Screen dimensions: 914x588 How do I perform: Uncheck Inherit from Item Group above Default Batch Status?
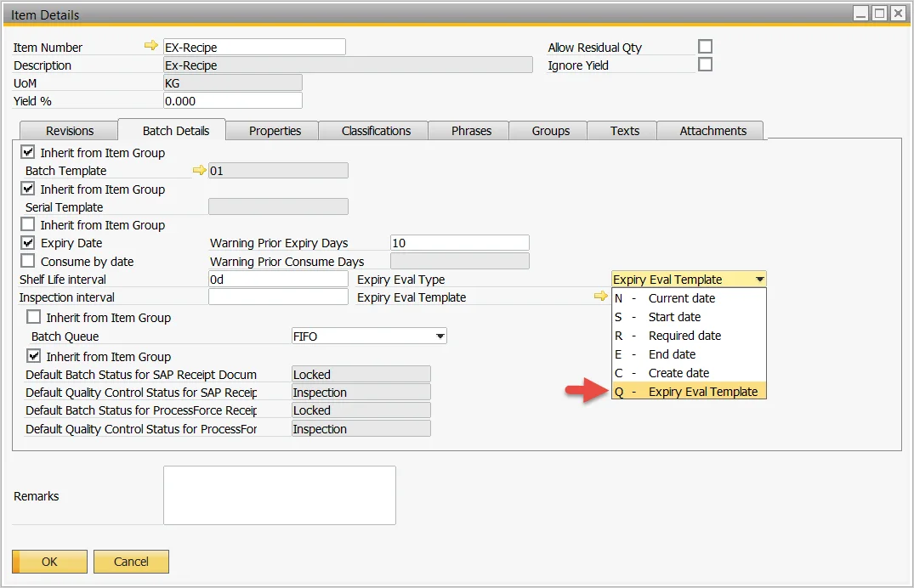tap(34, 356)
